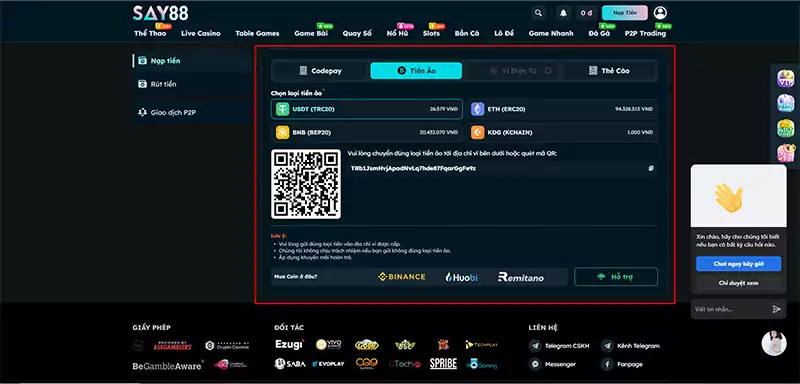Open the Telegram CSKH contact link

(560, 346)
